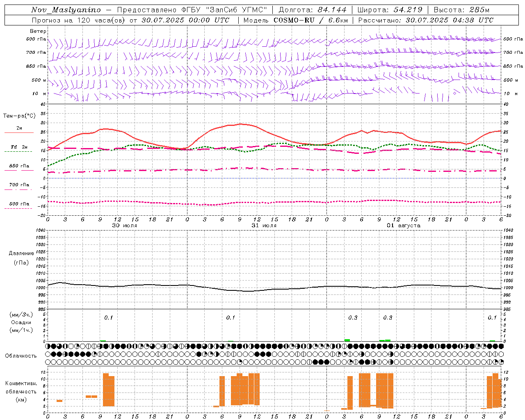Viewport: 525px width, 420px height.
Task: Click the green precipitation bar on 30 июля
Action: coord(103,340)
